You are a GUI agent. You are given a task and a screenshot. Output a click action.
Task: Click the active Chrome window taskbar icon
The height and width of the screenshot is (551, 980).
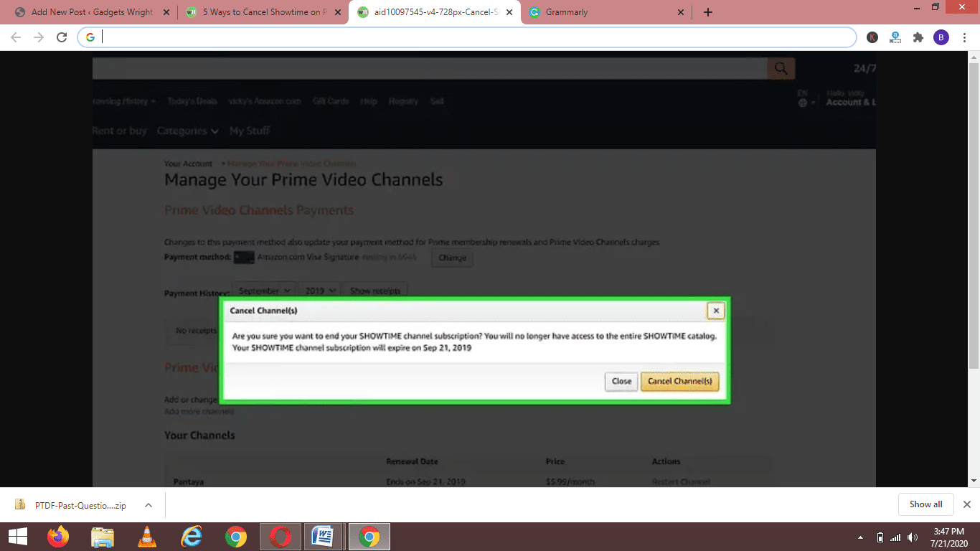(369, 537)
